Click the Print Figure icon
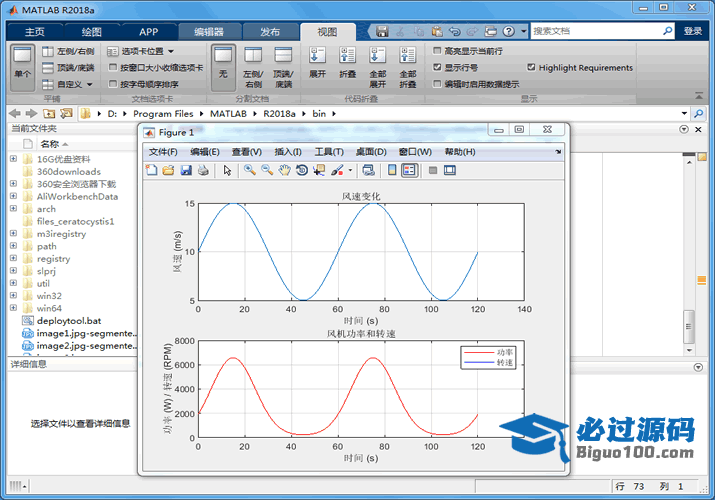 click(x=202, y=170)
